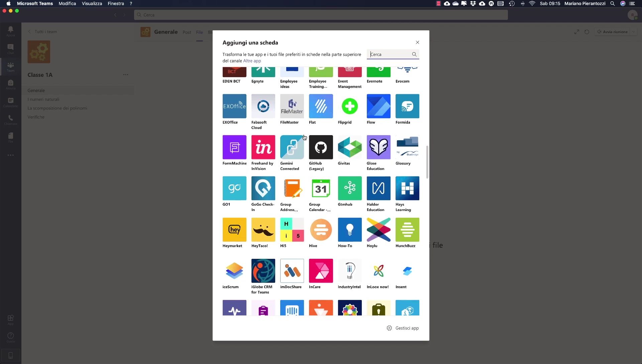
Task: Select the Group Calendar app
Action: coord(321,188)
